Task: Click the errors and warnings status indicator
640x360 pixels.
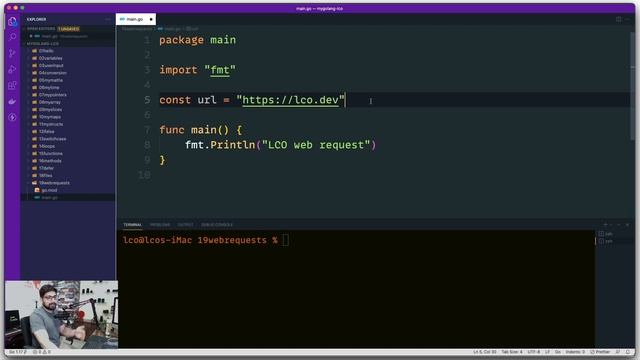Action: point(42,352)
